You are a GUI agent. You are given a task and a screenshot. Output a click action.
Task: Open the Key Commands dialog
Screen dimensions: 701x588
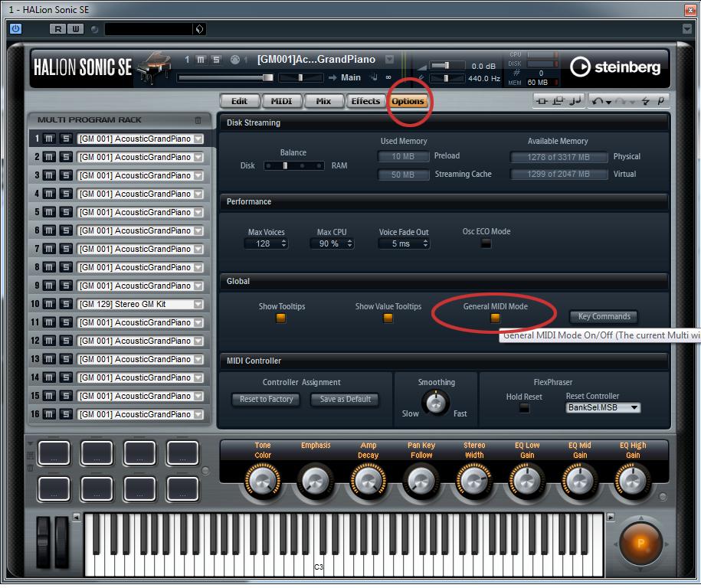coord(604,317)
